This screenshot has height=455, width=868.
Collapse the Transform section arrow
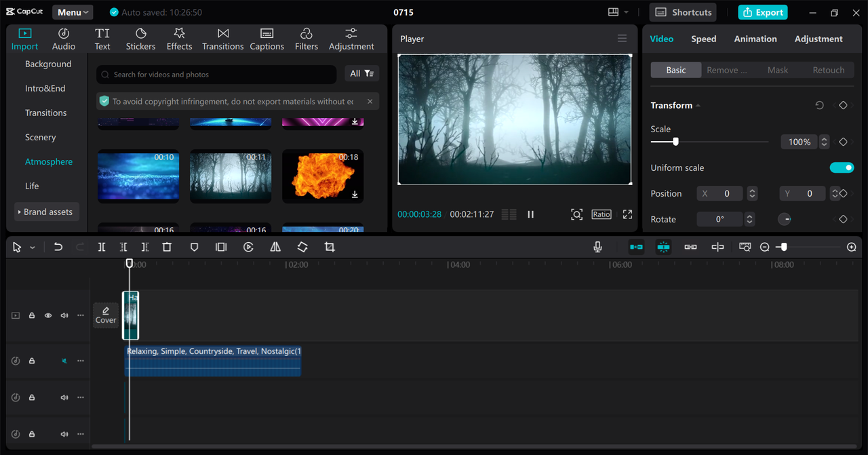698,106
